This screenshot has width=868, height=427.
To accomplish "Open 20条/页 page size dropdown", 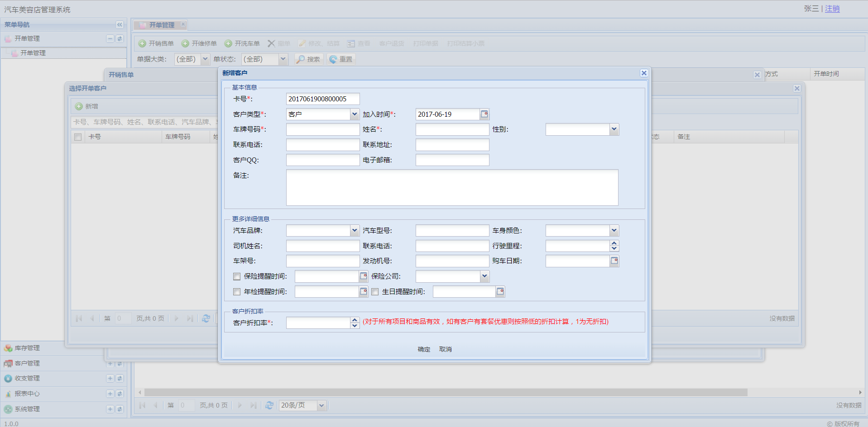I will click(321, 405).
